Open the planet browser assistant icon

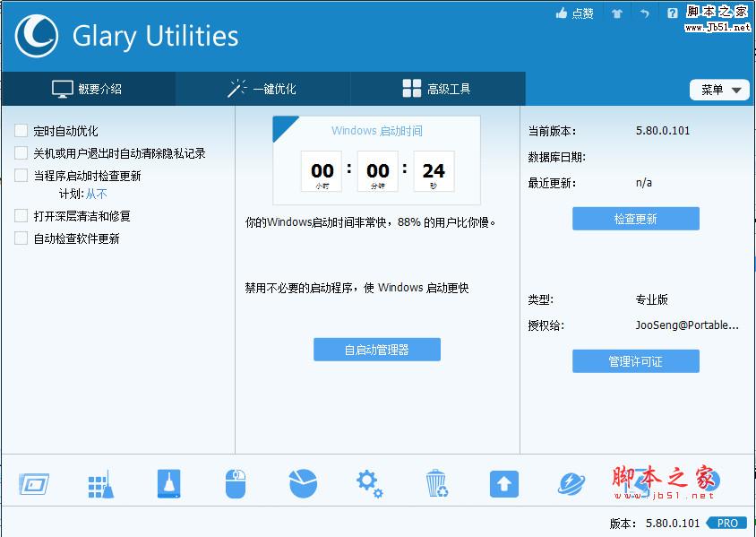click(571, 483)
